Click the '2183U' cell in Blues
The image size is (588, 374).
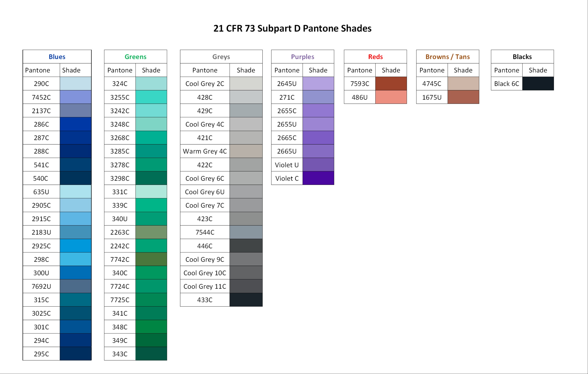point(41,232)
